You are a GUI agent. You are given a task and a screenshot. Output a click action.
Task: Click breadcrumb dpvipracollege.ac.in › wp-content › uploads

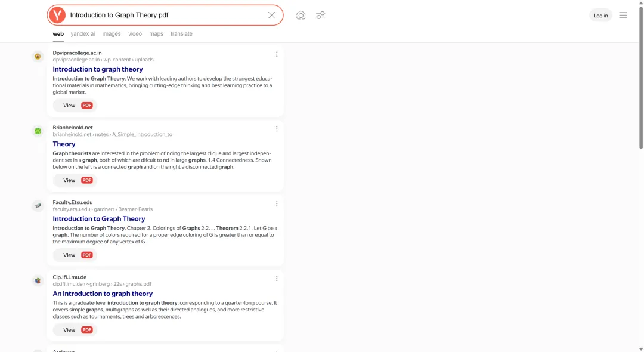(x=103, y=60)
